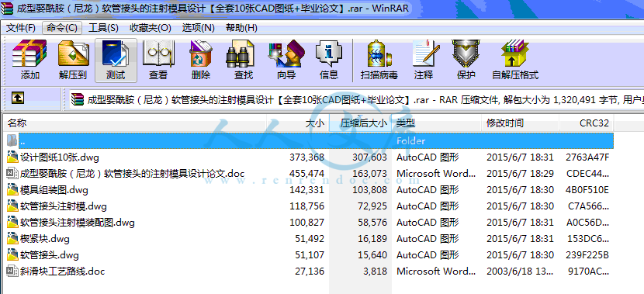Click the icon of 软管接头.dwg
This screenshot has width=644, height=294.
click(x=12, y=255)
